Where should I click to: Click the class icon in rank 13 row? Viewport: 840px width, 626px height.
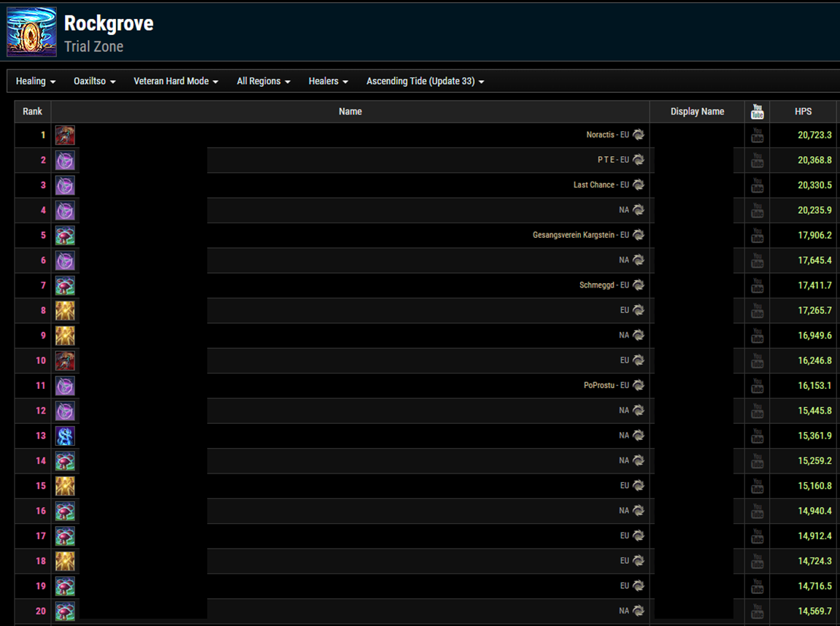pyautogui.click(x=65, y=436)
